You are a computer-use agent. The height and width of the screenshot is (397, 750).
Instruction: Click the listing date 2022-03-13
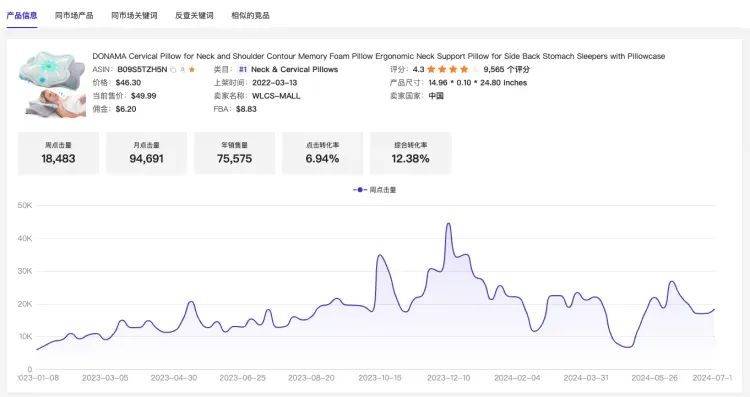[275, 83]
